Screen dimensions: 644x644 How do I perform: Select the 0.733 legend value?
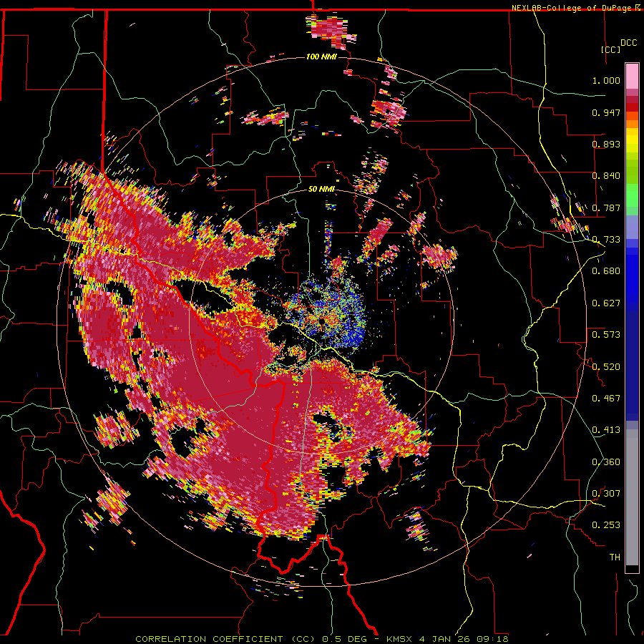point(606,240)
